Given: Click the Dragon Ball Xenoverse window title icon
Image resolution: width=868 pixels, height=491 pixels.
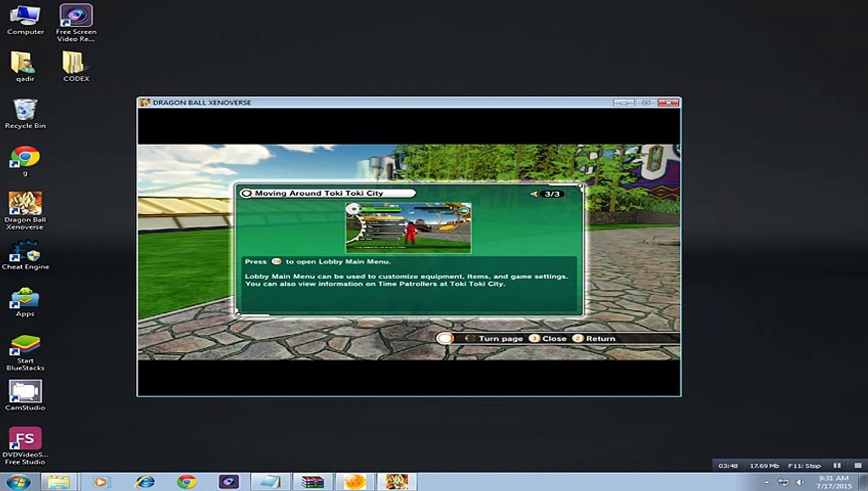Looking at the screenshot, I should coord(145,102).
